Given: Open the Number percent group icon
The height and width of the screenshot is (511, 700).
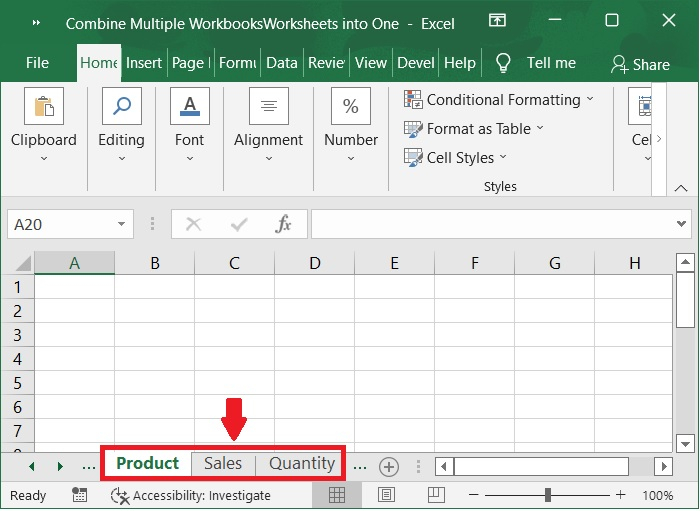Looking at the screenshot, I should tap(351, 106).
